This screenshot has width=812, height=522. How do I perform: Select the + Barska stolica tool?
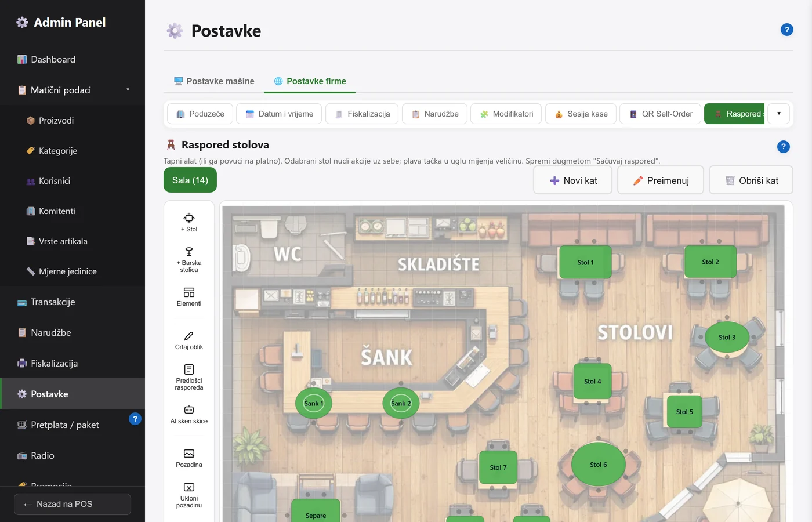189,259
